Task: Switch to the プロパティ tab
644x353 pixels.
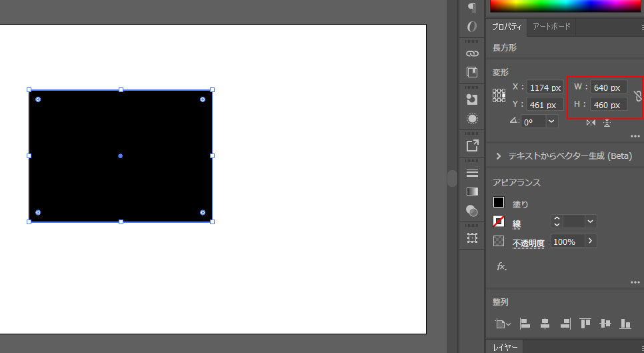Action: [x=507, y=27]
